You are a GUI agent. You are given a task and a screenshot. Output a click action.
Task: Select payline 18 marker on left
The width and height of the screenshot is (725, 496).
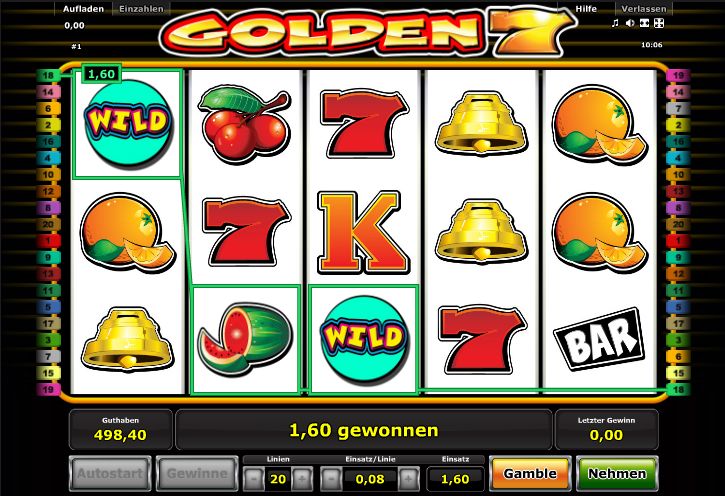tap(48, 75)
